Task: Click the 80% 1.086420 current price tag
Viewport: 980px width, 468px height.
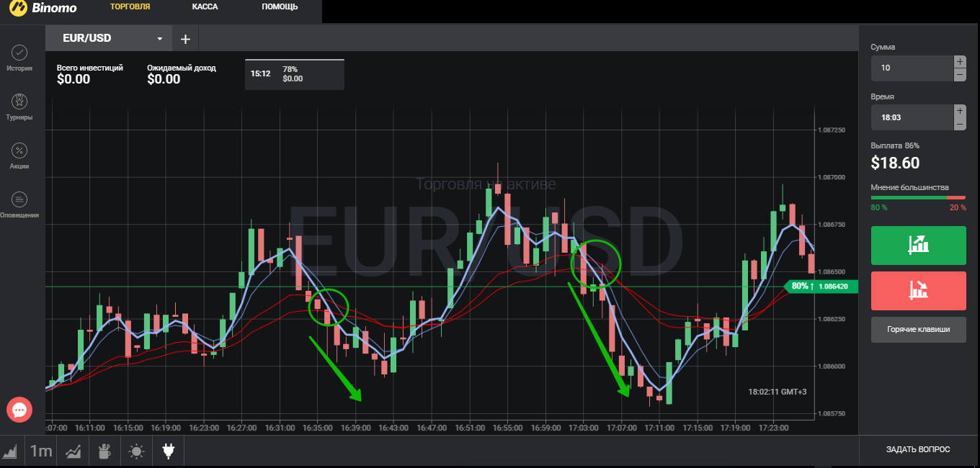Action: [x=820, y=287]
